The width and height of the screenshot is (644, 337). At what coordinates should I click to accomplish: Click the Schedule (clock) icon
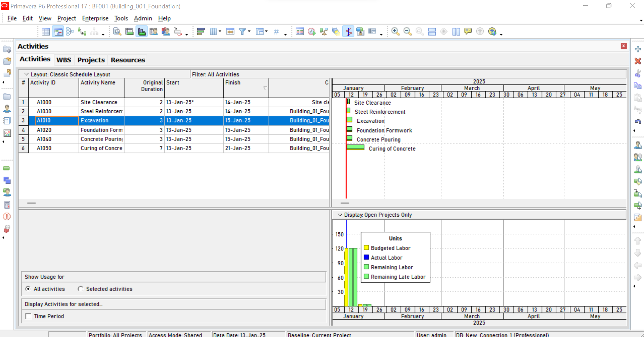pyautogui.click(x=312, y=32)
